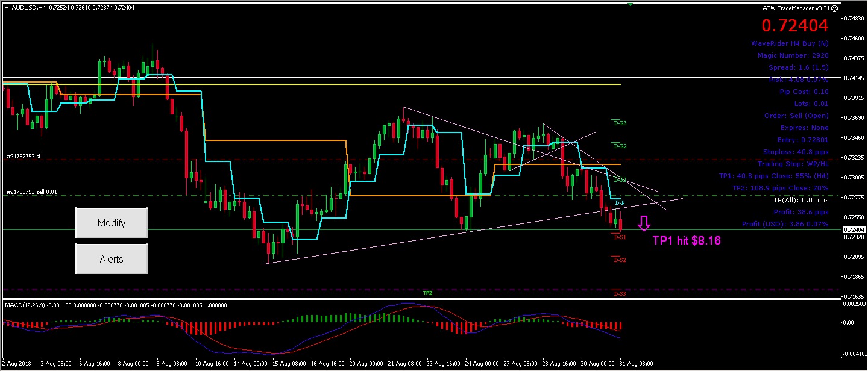Click the 'Spread: 1.6 (1.5)' line
The height and width of the screenshot is (371, 868).
pyautogui.click(x=798, y=67)
